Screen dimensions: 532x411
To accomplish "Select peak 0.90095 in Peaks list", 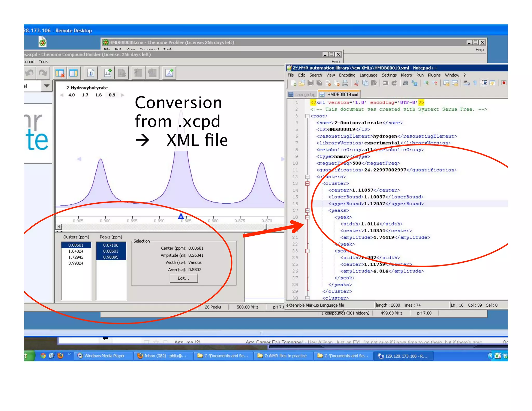I will (111, 257).
